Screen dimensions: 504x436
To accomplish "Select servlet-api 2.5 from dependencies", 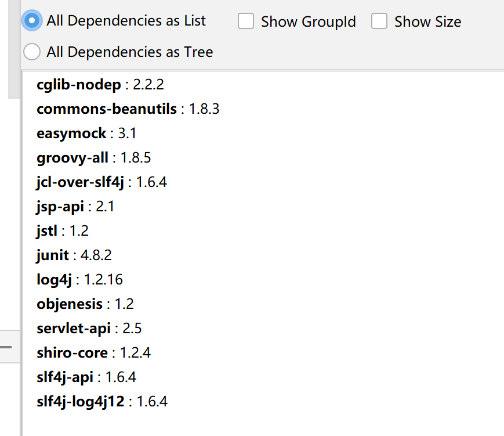I will point(89,329).
